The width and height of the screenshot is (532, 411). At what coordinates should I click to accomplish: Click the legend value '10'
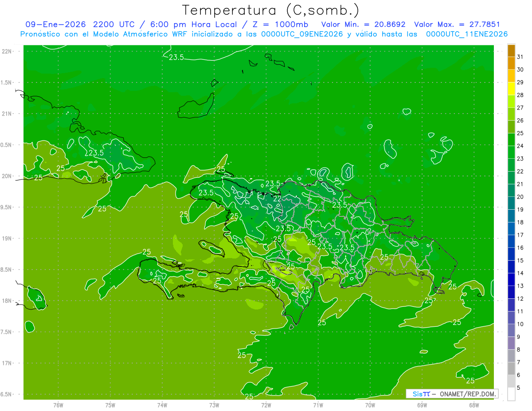(x=520, y=324)
